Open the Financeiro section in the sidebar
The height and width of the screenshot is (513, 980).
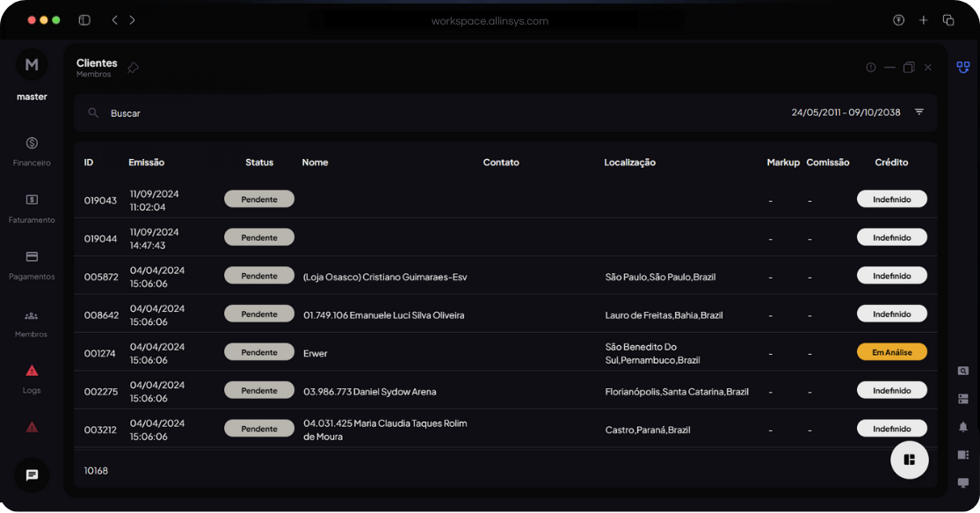[x=31, y=150]
